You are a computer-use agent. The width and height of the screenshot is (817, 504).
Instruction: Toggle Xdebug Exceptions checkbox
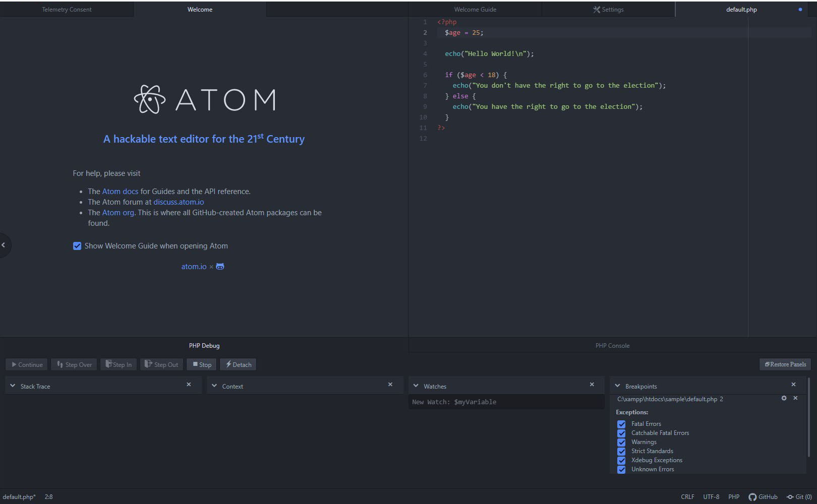[x=621, y=460]
